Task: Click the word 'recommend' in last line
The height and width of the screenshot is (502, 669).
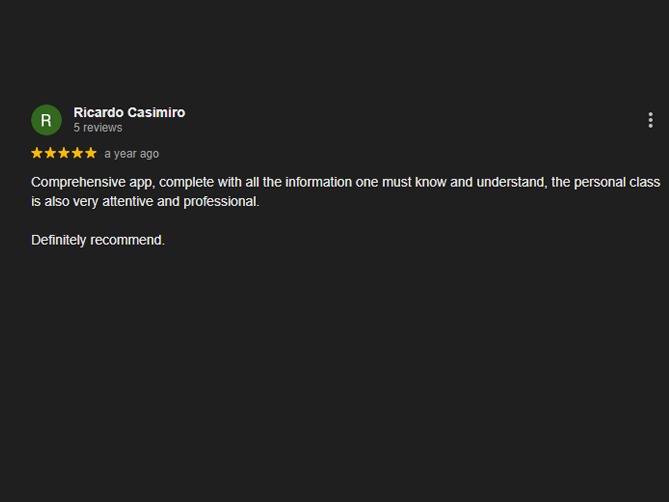Action: click(x=126, y=240)
